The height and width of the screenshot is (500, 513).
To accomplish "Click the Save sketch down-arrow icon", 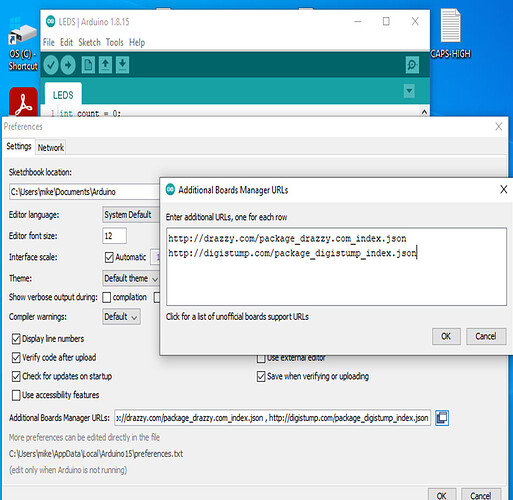I will (123, 65).
